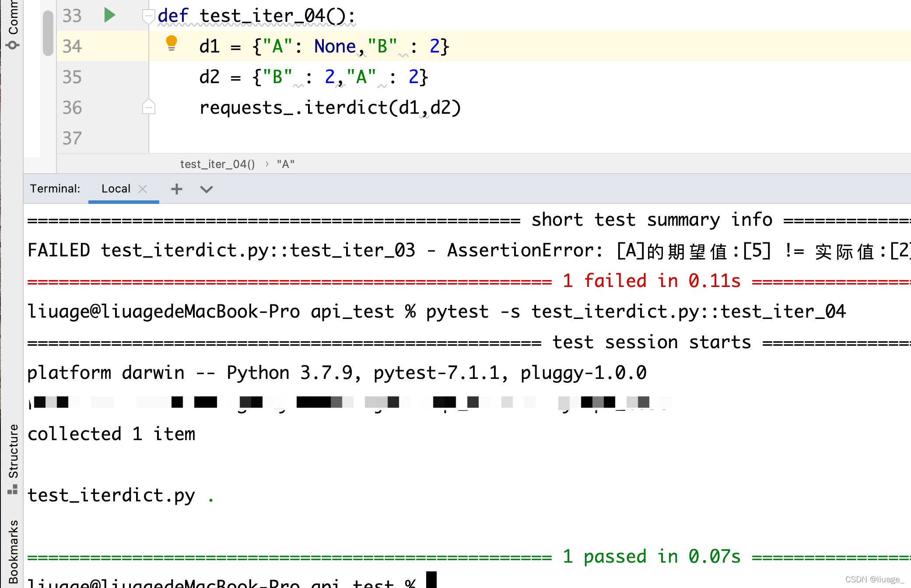
Task: Click the platform darwin Python version line
Action: coord(337,373)
